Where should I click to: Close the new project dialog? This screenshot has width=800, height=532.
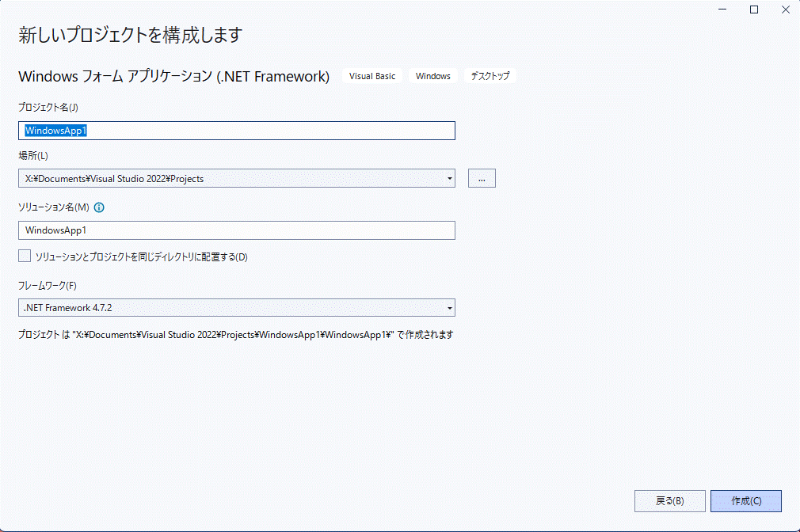[784, 9]
